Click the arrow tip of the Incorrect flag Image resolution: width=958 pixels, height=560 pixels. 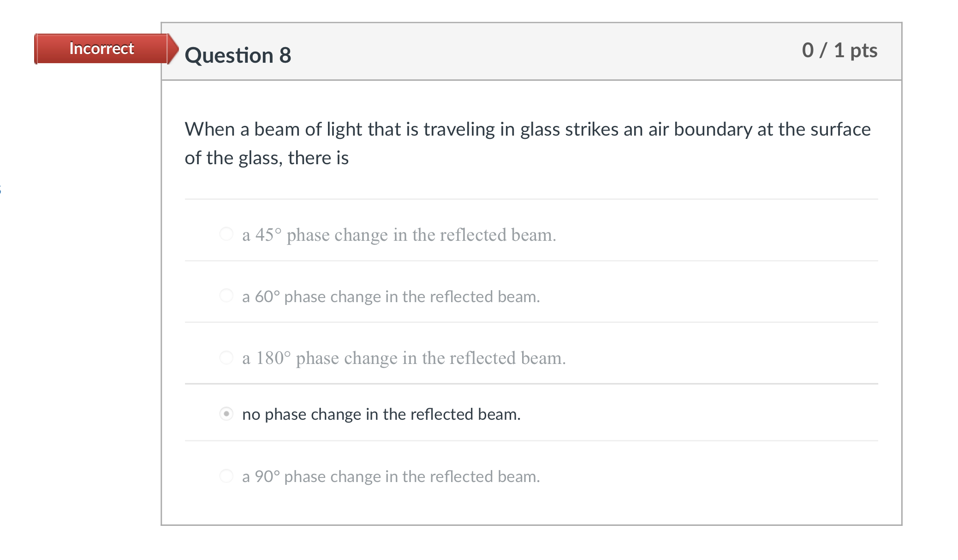point(174,48)
